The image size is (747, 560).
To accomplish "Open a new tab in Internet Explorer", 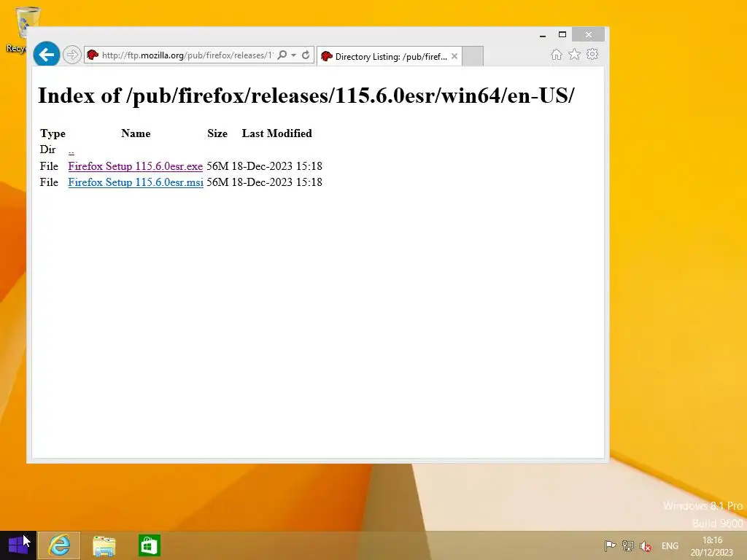I will [473, 56].
